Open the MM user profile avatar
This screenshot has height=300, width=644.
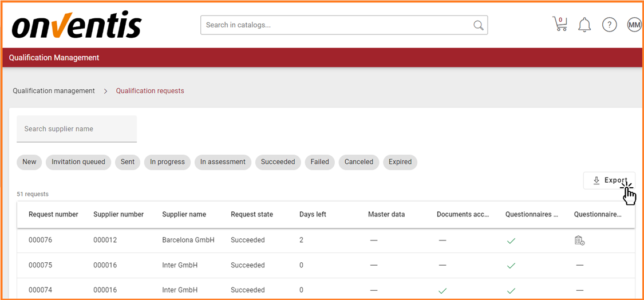pos(634,25)
